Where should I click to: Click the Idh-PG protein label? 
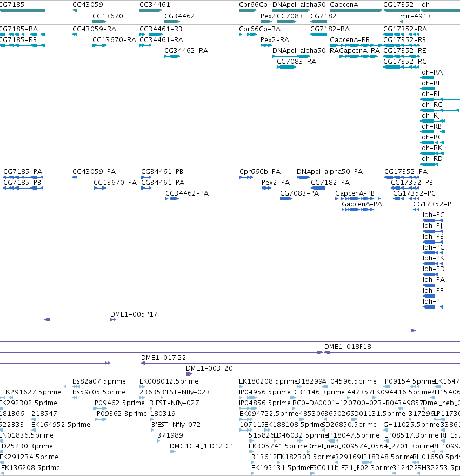[x=434, y=215]
